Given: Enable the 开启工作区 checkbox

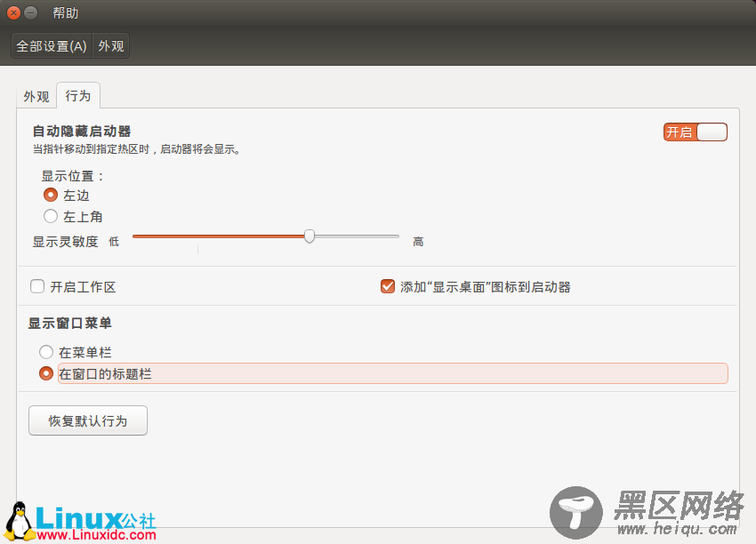Looking at the screenshot, I should 37,286.
